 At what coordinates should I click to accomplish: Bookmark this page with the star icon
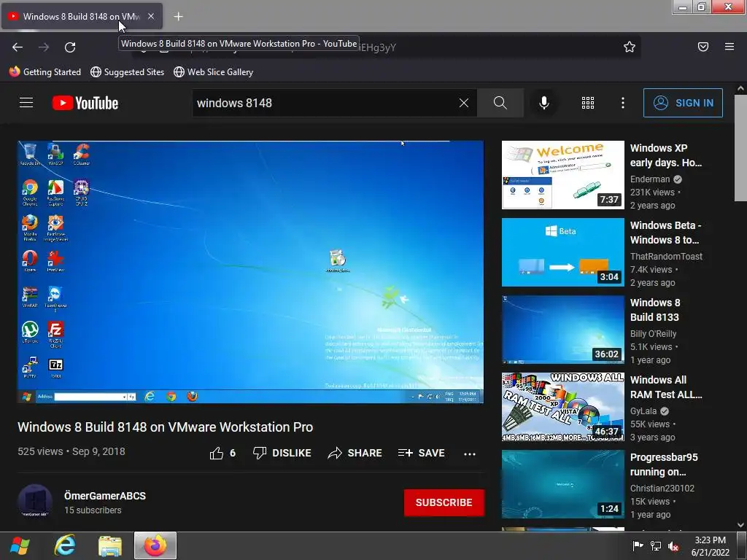click(630, 47)
